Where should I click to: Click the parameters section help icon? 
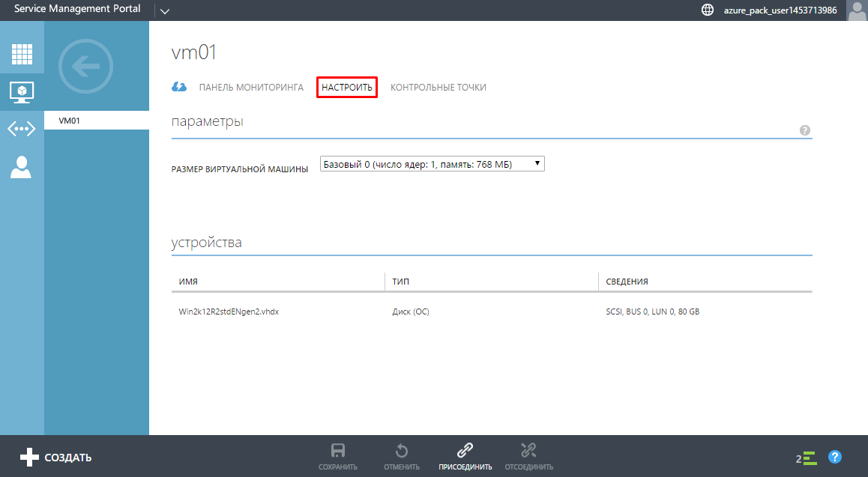pos(805,130)
